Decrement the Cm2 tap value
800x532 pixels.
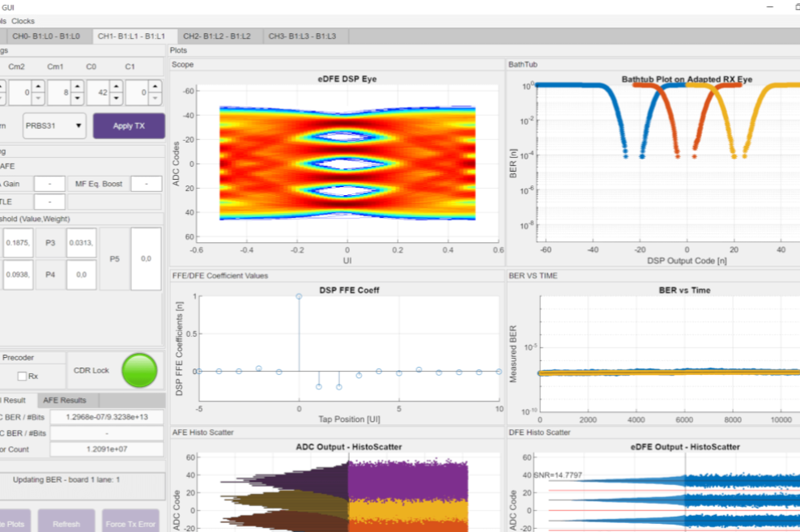38,99
